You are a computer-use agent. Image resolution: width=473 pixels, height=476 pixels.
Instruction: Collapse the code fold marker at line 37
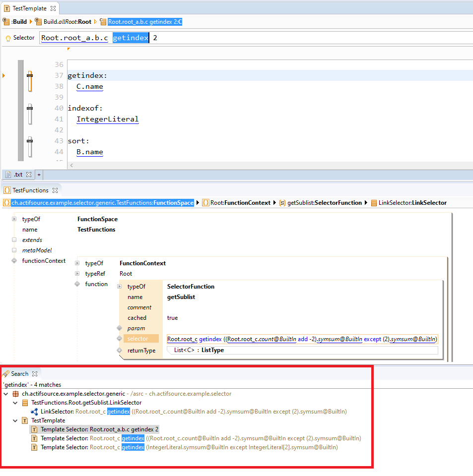pyautogui.click(x=30, y=75)
